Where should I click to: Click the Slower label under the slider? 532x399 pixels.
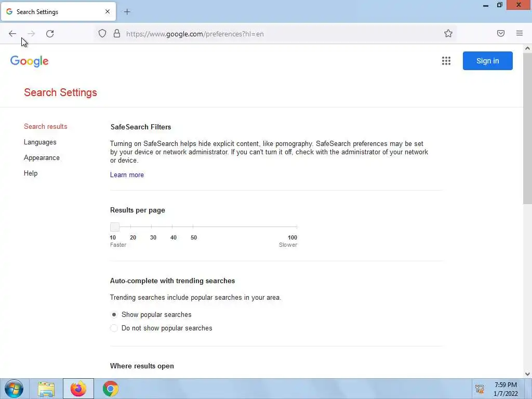[288, 245]
